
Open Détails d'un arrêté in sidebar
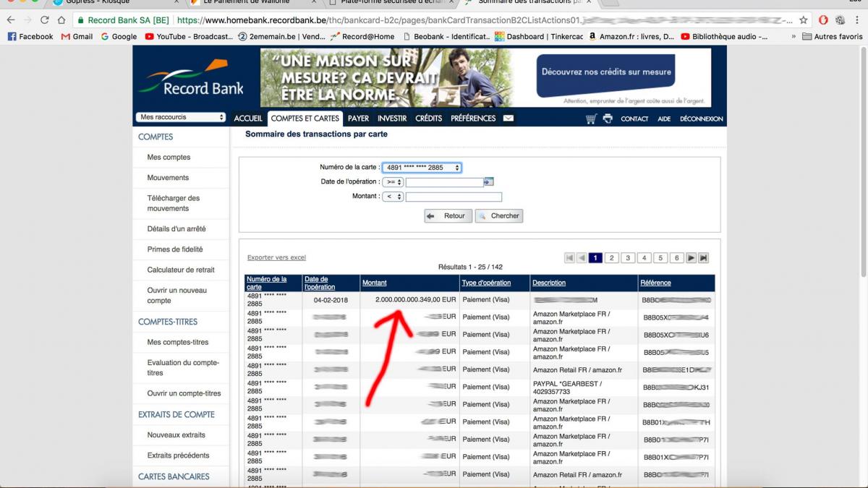[176, 228]
